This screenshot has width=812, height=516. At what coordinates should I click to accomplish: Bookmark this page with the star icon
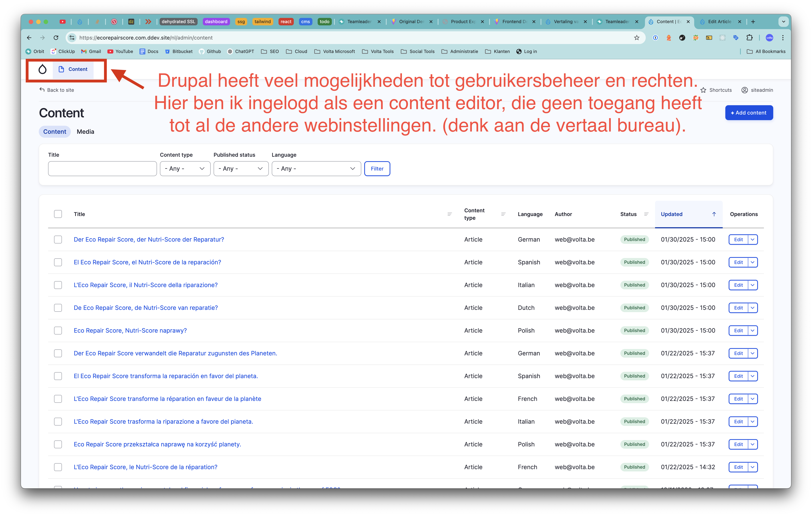click(x=636, y=38)
